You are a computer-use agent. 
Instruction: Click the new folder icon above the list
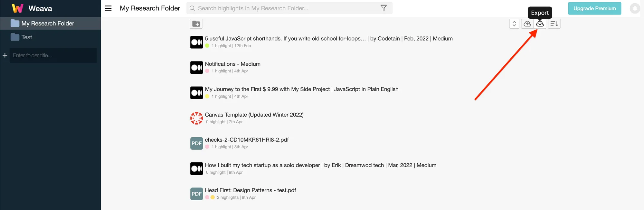196,24
